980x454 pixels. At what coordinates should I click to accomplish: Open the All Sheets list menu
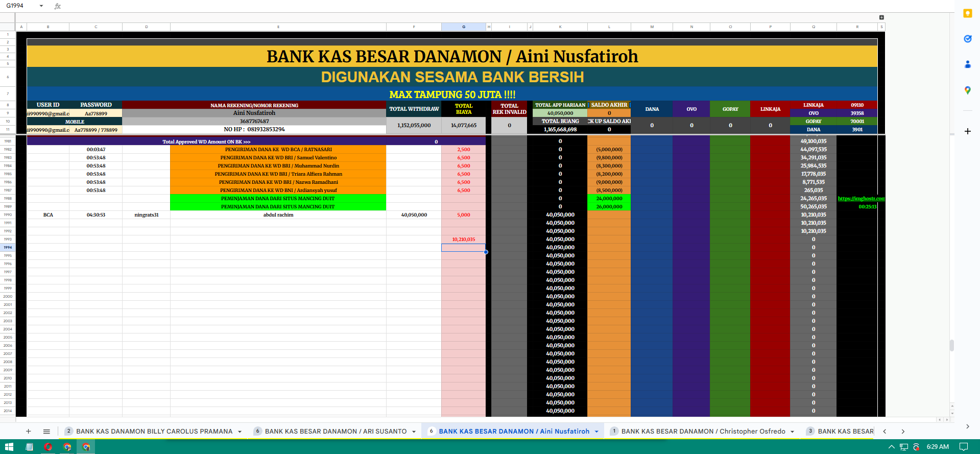(46, 432)
